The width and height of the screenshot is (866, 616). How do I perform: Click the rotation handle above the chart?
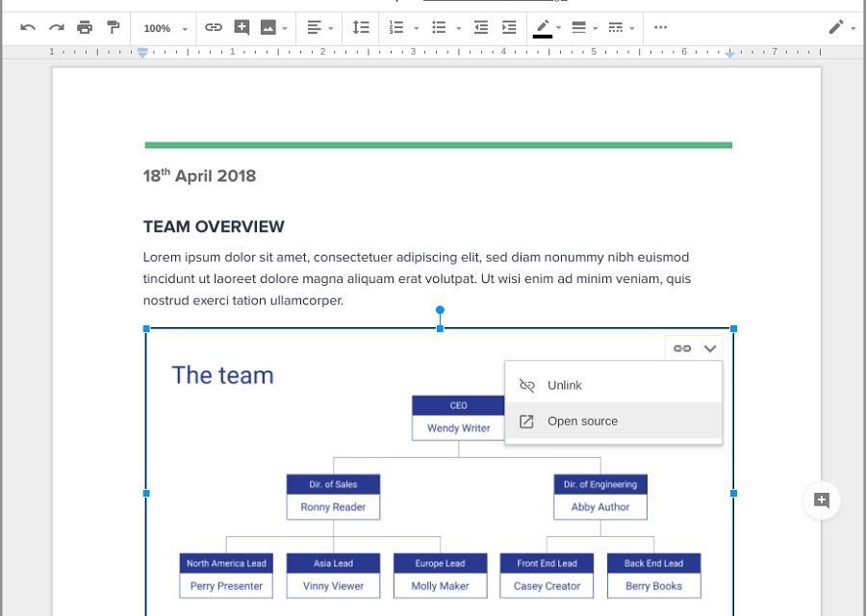pyautogui.click(x=440, y=310)
